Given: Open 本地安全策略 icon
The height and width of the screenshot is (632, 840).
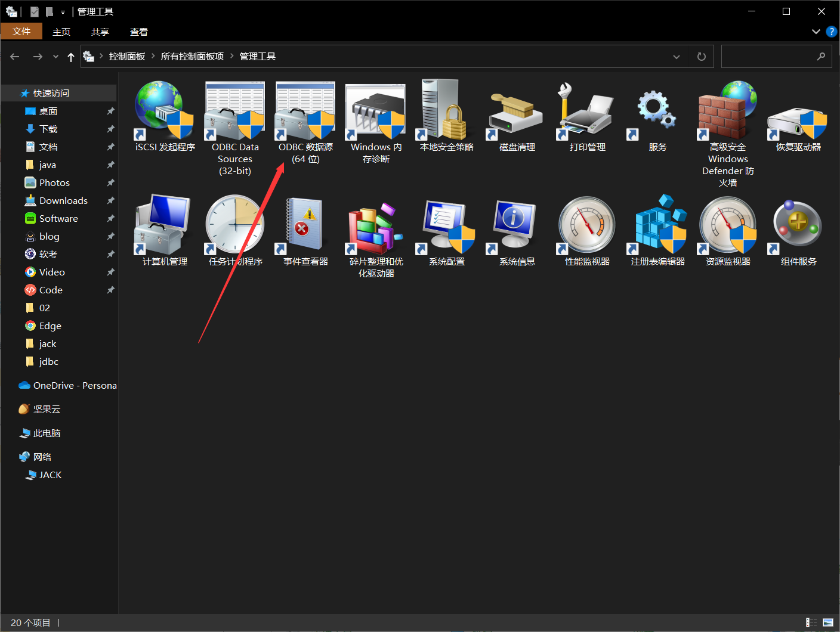Looking at the screenshot, I should point(446,116).
